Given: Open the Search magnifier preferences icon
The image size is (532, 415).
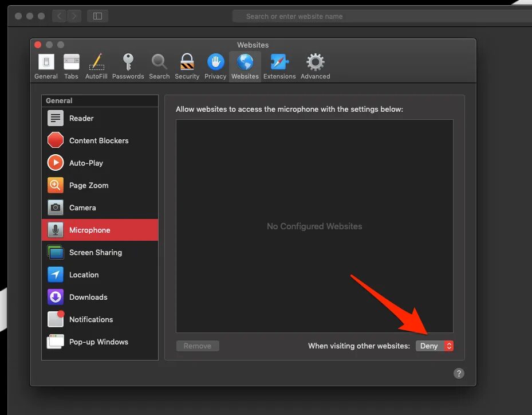Looking at the screenshot, I should coord(159,62).
